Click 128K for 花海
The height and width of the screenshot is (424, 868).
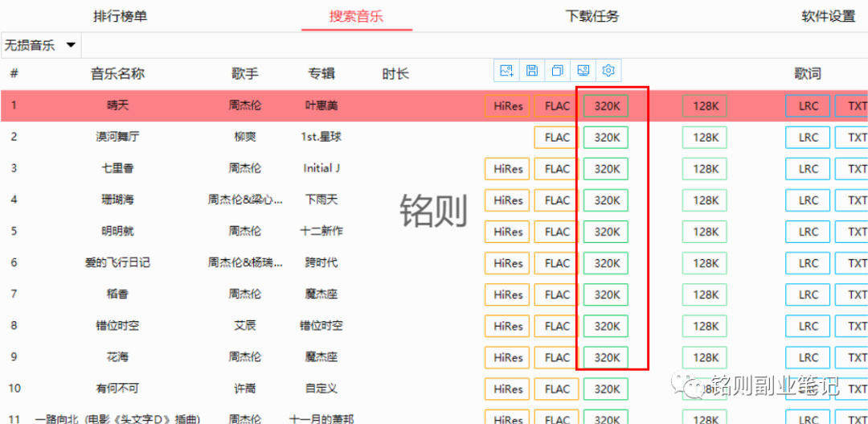[705, 357]
